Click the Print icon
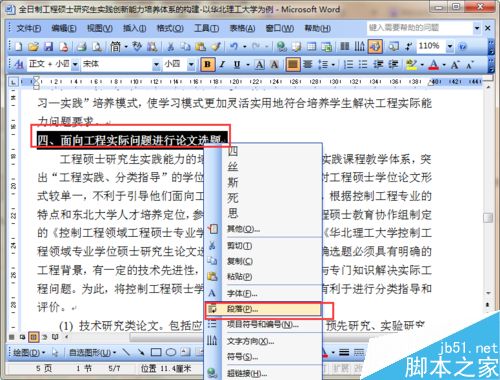Image resolution: width=500 pixels, height=380 pixels. coord(82,47)
